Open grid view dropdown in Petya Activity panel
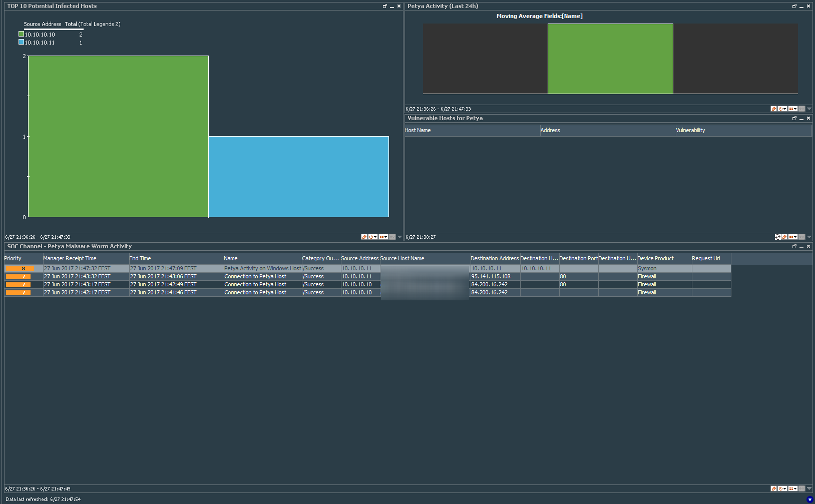Viewport: 815px width, 504px height. click(793, 109)
